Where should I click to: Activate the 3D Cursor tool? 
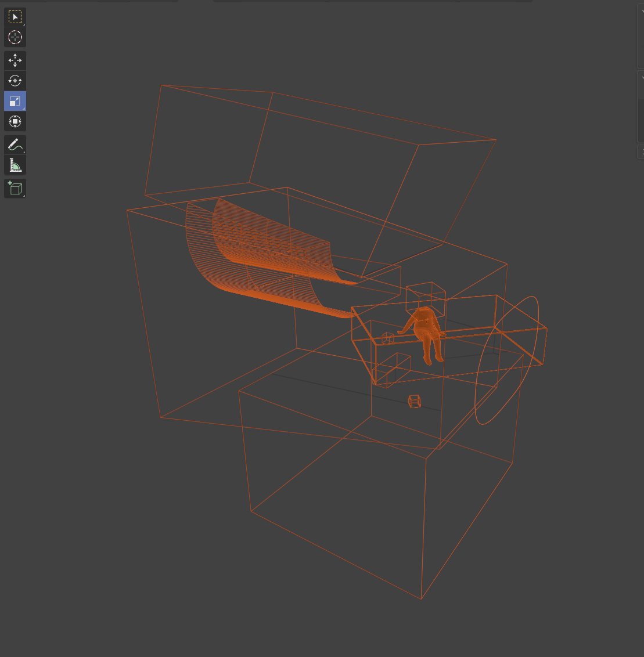click(15, 37)
